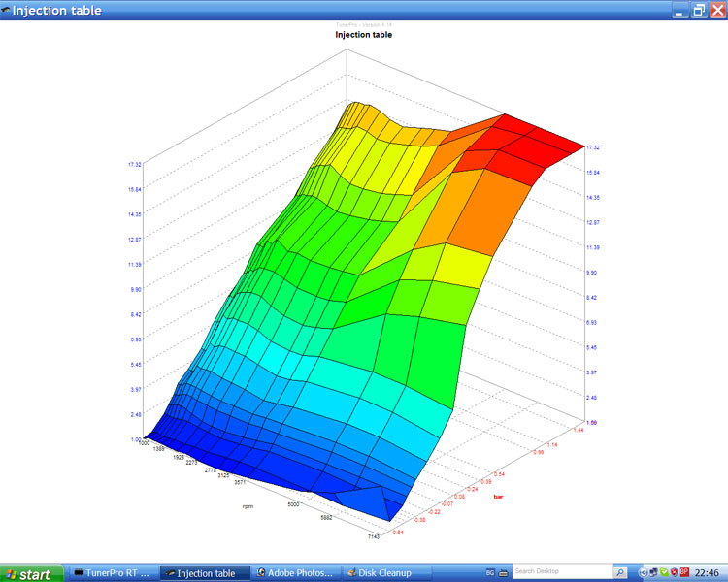Open the Windows Start menu
The height and width of the screenshot is (582, 728).
[29, 573]
